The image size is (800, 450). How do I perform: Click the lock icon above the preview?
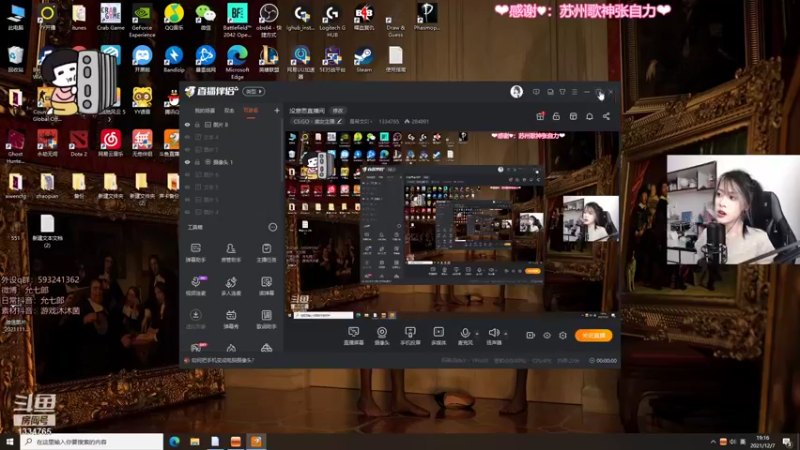(556, 116)
